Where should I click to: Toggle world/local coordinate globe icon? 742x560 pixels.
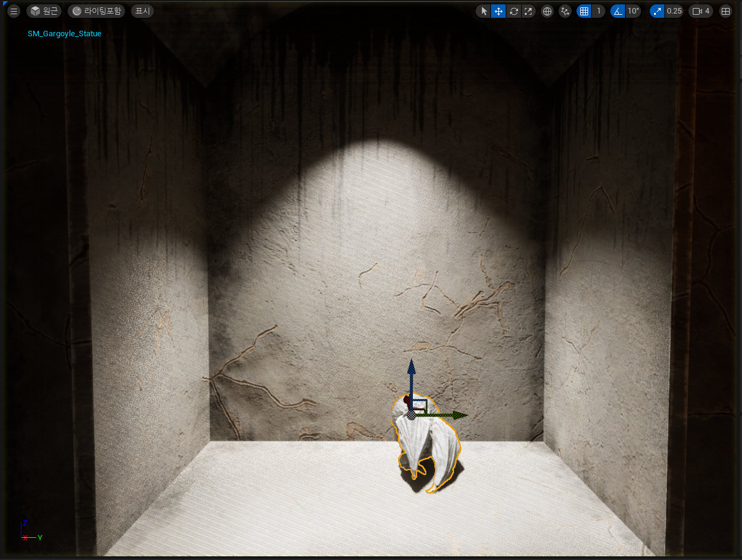[547, 11]
